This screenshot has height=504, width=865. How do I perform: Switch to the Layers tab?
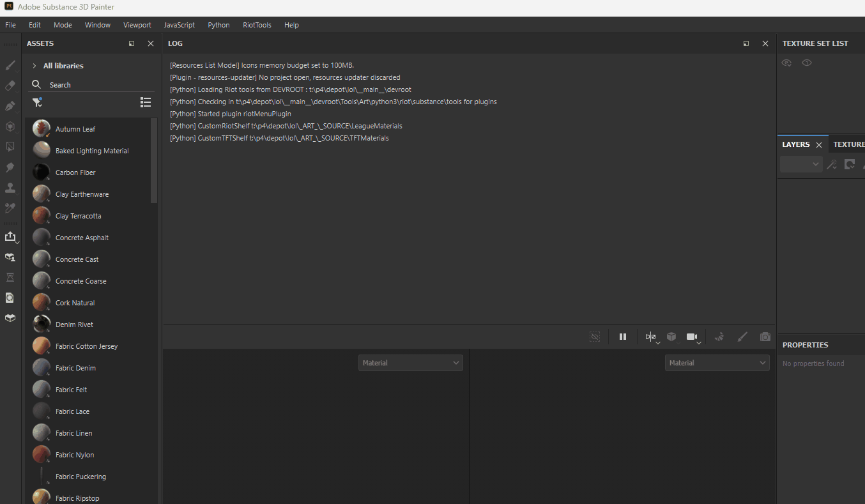tap(796, 144)
